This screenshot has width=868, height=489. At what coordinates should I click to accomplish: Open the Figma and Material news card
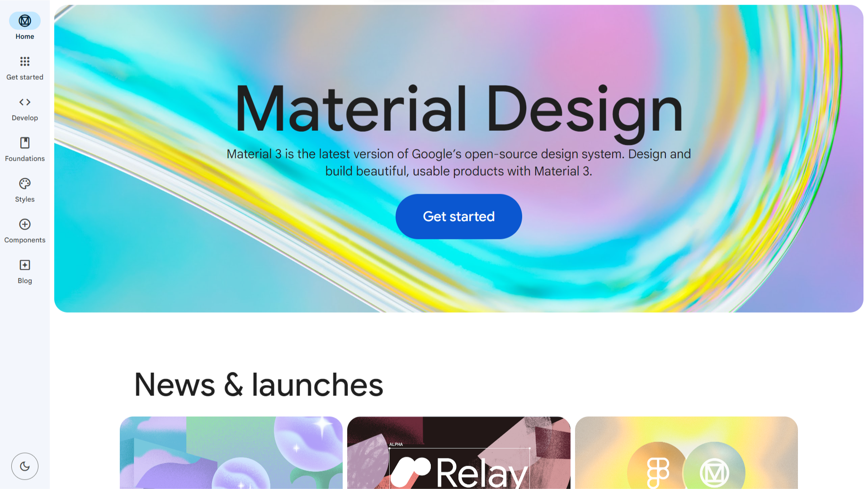coord(686,453)
